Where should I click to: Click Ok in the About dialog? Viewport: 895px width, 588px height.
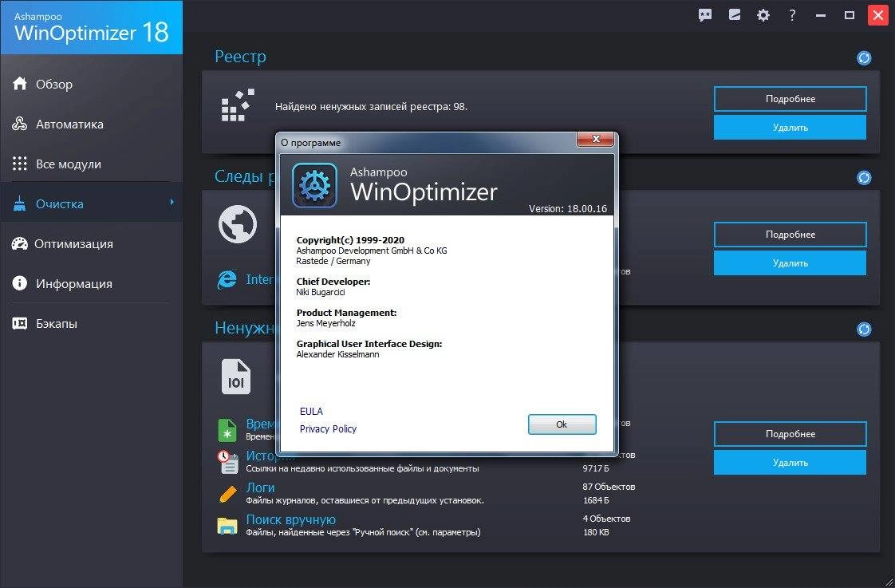tap(562, 424)
